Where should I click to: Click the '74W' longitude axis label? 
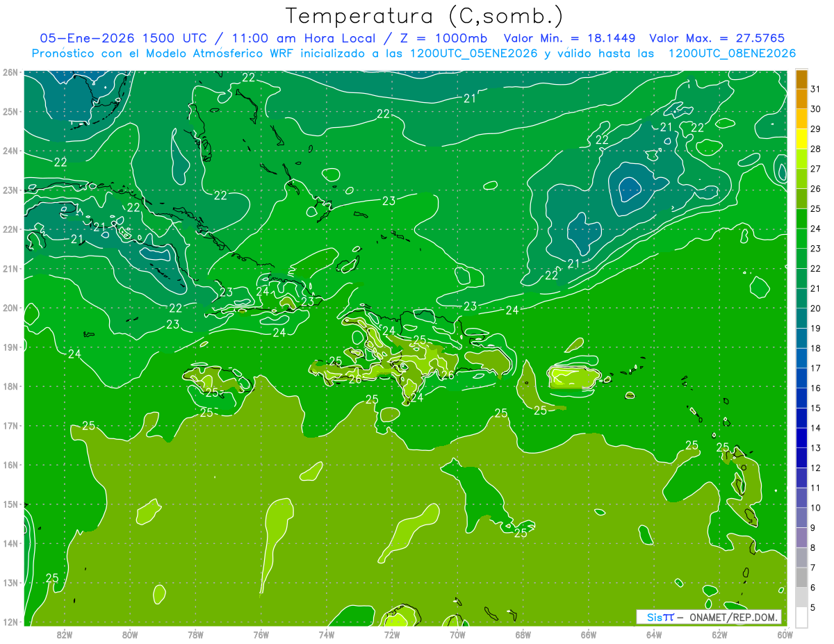pos(326,635)
